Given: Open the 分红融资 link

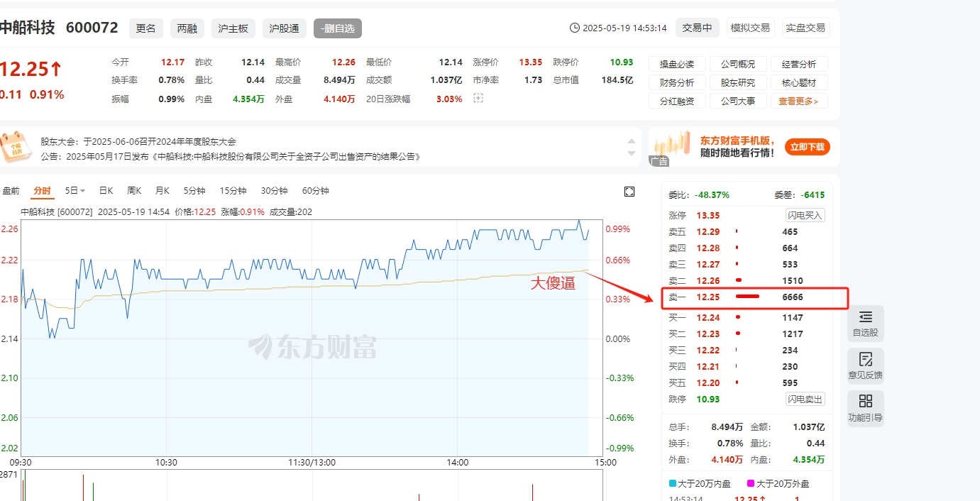Looking at the screenshot, I should coord(677,101).
